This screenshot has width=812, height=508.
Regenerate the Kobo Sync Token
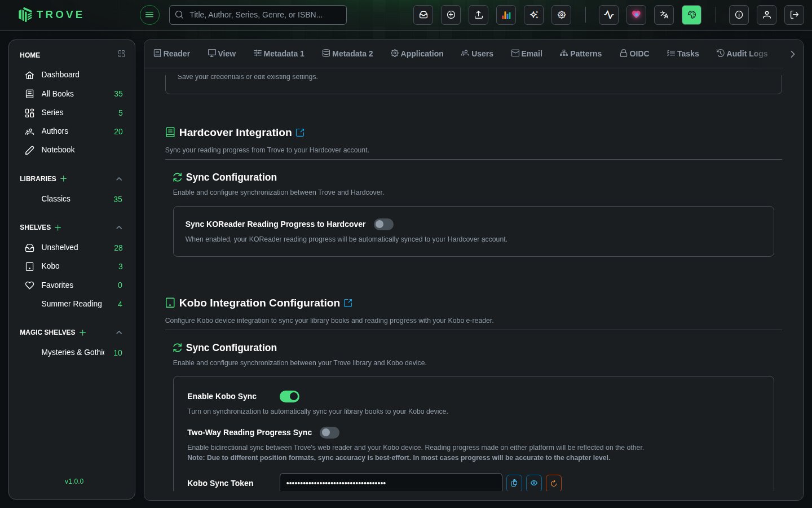554,483
